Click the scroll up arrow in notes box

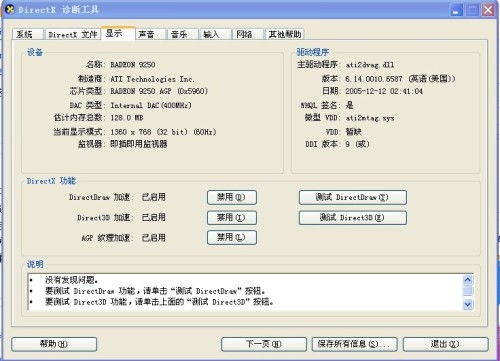click(x=468, y=279)
